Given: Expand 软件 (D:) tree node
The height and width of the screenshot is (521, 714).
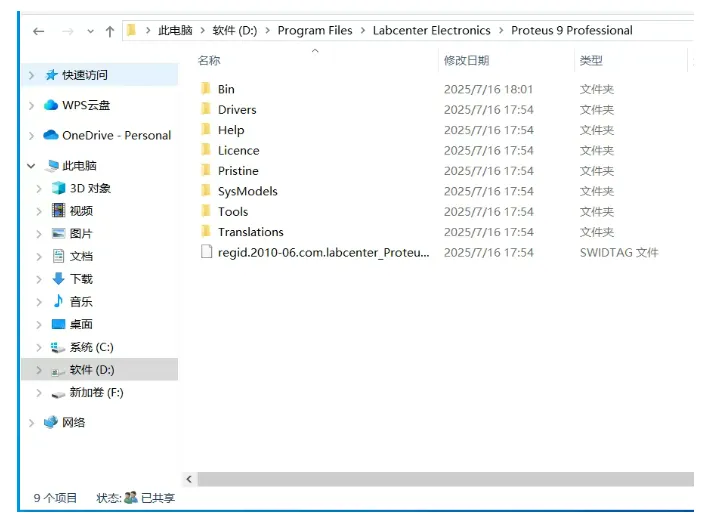Looking at the screenshot, I should click(39, 370).
